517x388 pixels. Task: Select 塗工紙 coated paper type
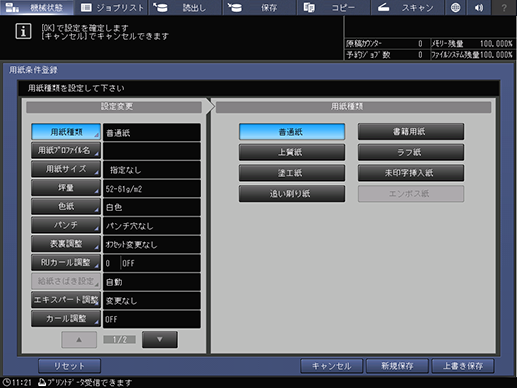tap(292, 173)
